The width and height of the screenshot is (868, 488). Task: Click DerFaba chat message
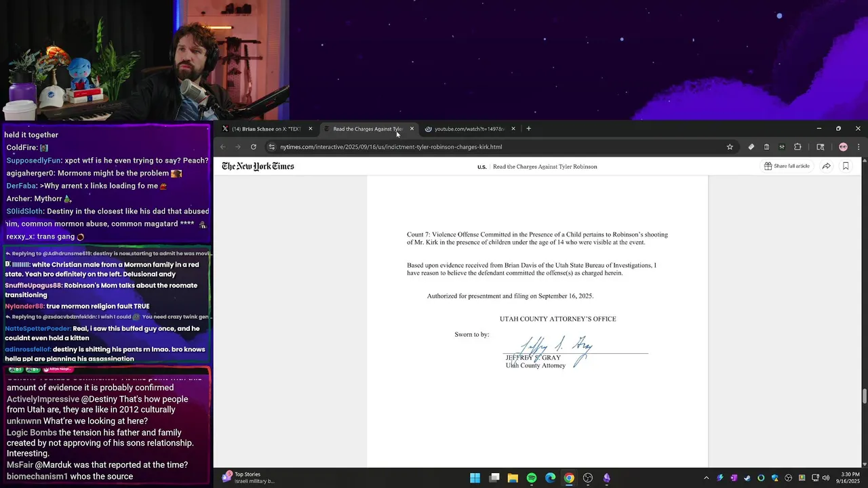(x=87, y=186)
